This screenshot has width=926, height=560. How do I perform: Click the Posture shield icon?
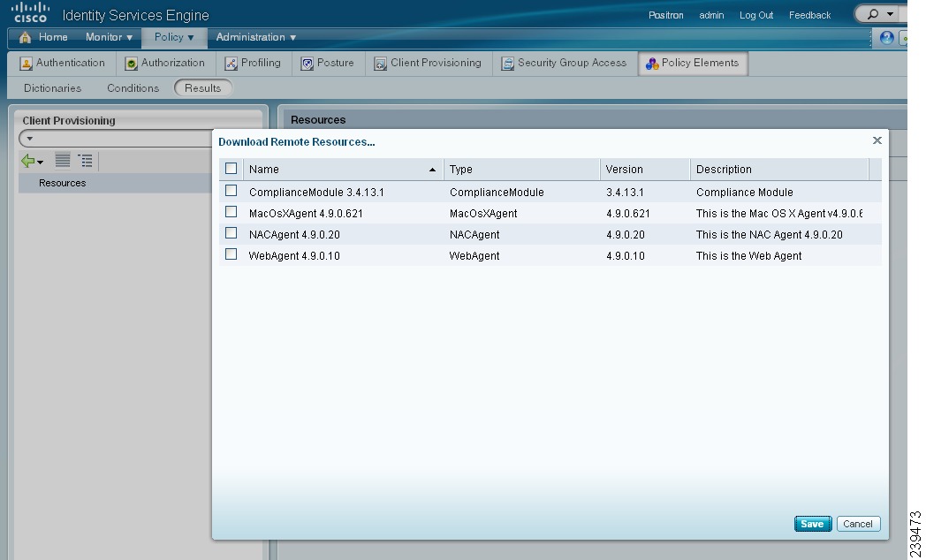pyautogui.click(x=307, y=64)
